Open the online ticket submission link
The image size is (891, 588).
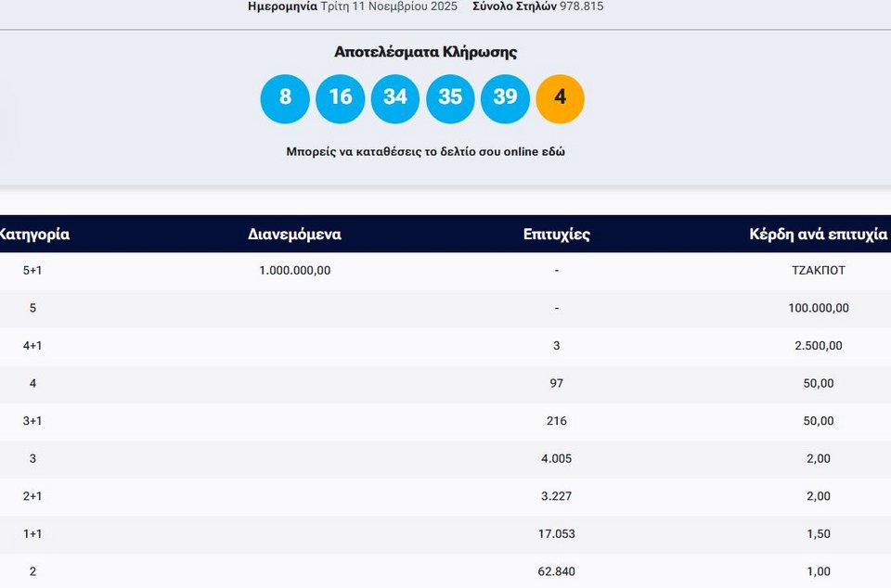[425, 152]
